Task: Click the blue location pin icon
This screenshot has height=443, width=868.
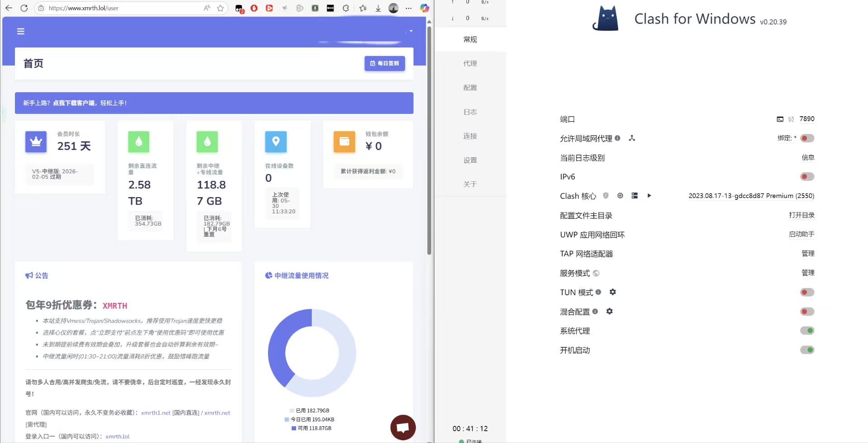Action: coord(276,142)
